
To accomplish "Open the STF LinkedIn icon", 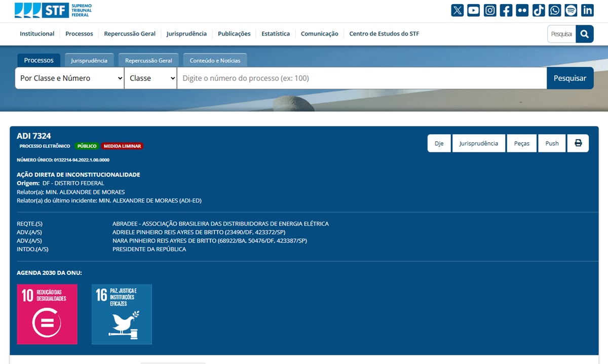I will click(587, 10).
